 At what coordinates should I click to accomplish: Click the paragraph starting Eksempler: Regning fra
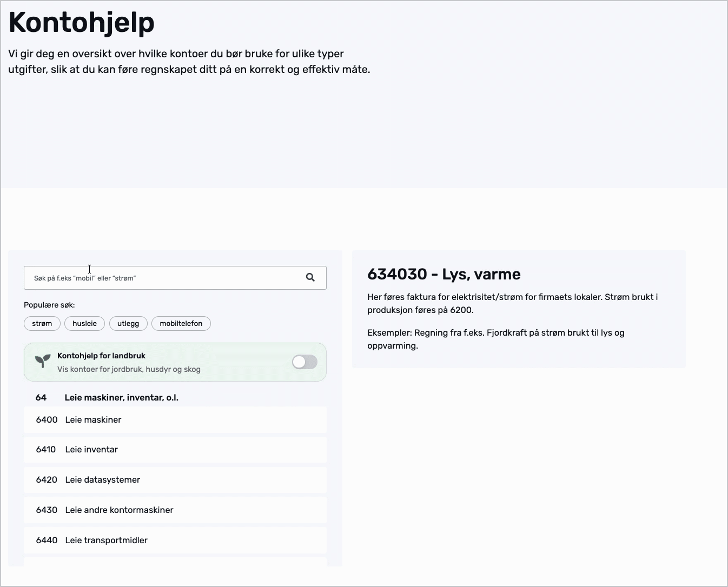click(x=496, y=339)
